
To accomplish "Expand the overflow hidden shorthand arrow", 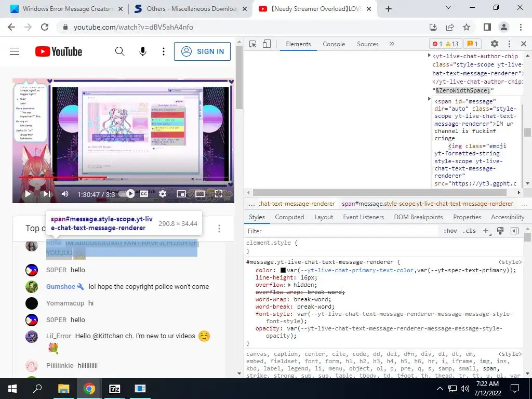I will (289, 285).
